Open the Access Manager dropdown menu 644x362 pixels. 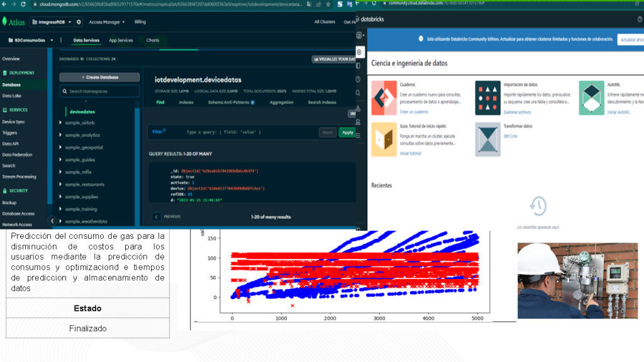[106, 22]
